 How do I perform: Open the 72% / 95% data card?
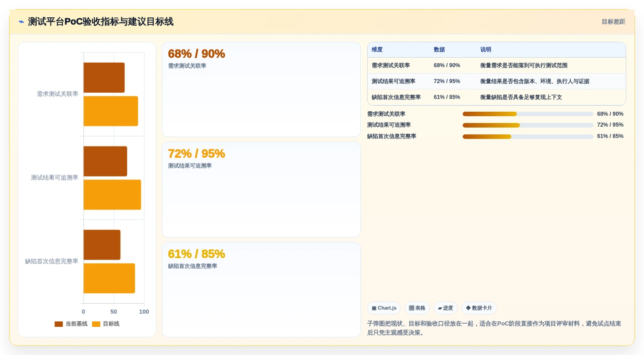(261, 189)
